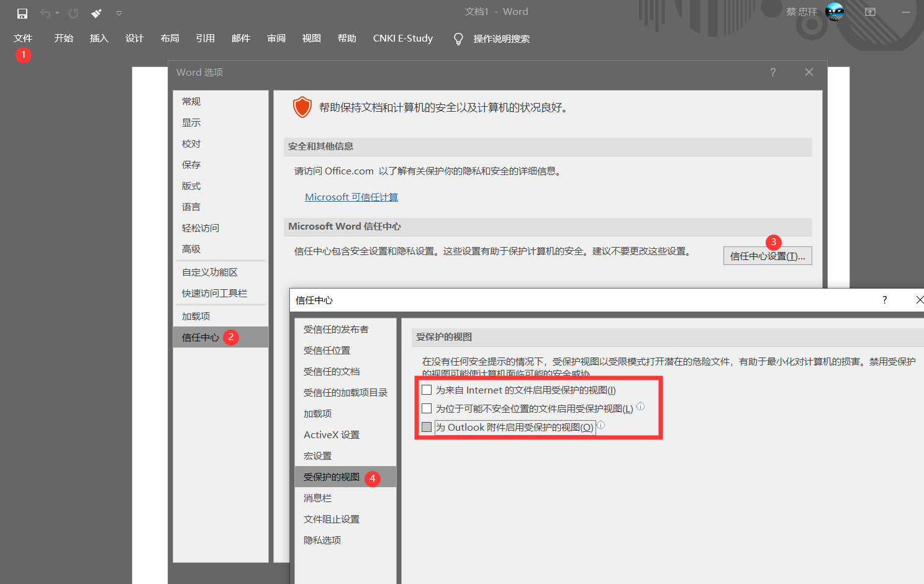Click the help question mark in 信任中心 dialog
This screenshot has width=924, height=584.
[885, 300]
